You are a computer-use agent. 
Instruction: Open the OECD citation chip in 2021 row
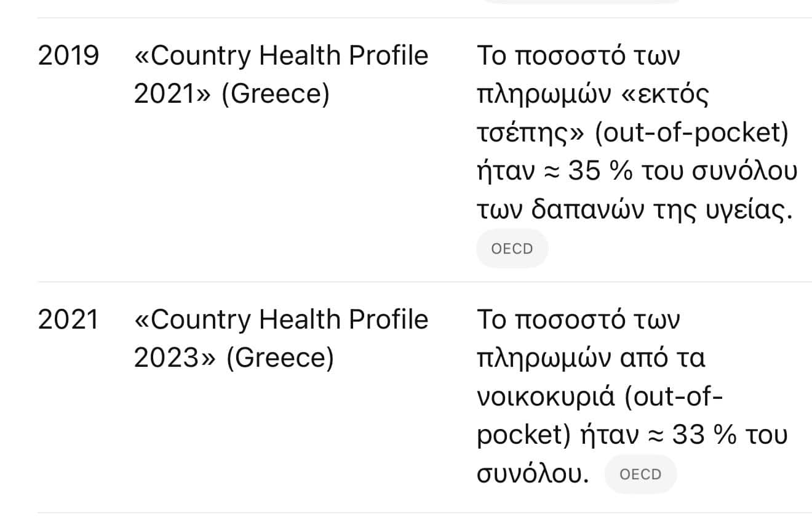click(640, 475)
